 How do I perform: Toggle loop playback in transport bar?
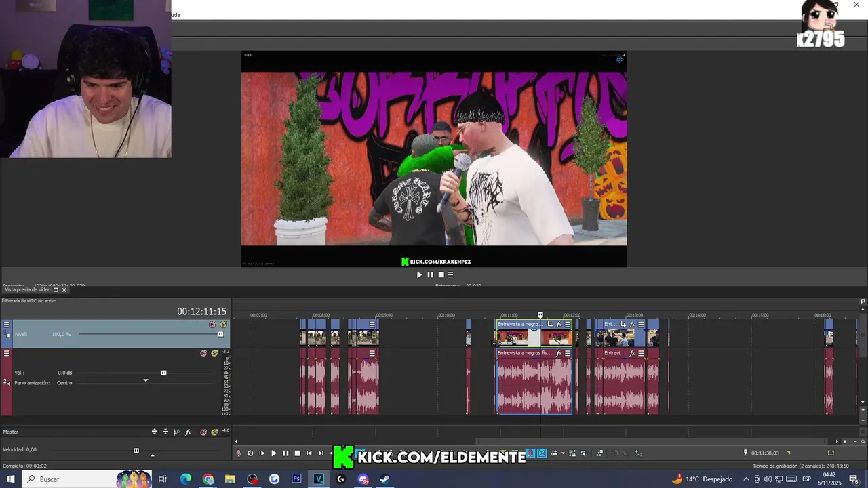(250, 453)
